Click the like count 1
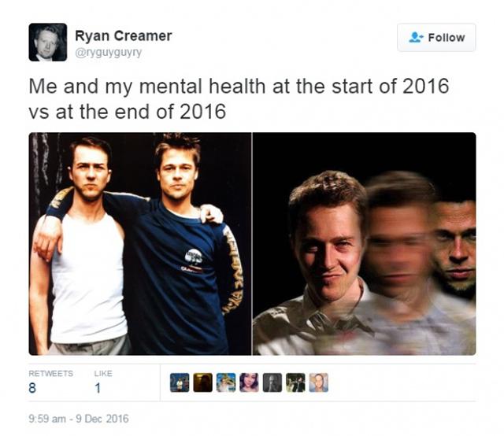 (98, 388)
